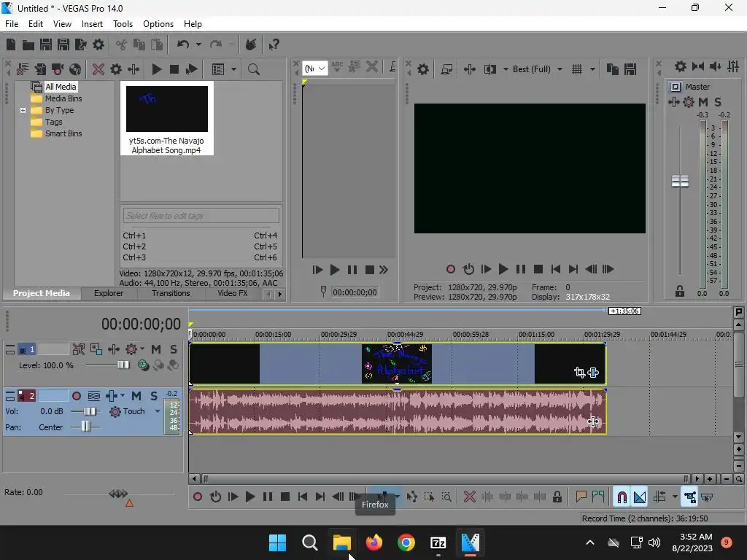The width and height of the screenshot is (747, 560).
Task: Solo audio track 2
Action: coord(154,396)
